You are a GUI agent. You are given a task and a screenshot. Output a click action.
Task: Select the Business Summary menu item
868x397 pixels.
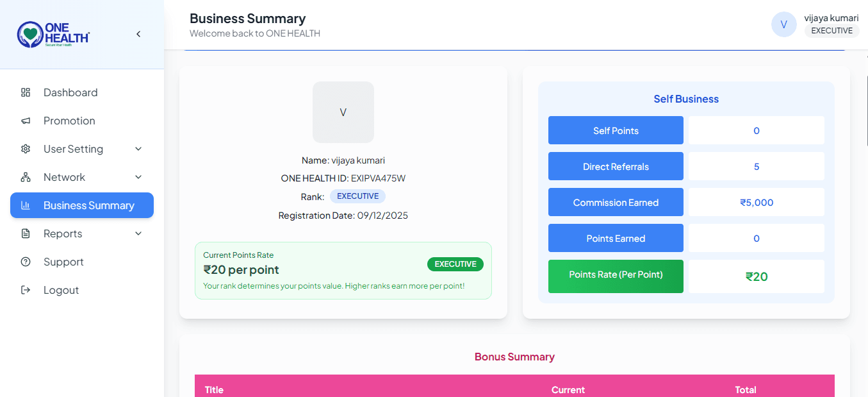click(82, 205)
